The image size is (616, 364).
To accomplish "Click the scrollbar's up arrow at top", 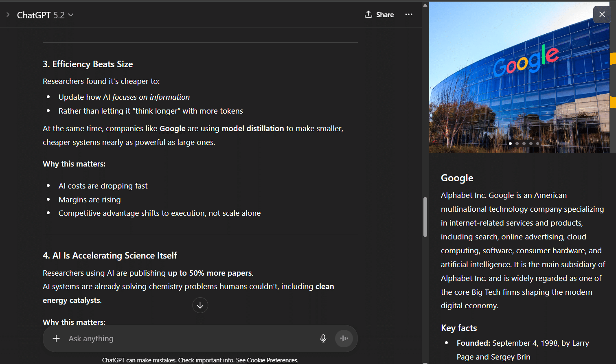I will (425, 5).
